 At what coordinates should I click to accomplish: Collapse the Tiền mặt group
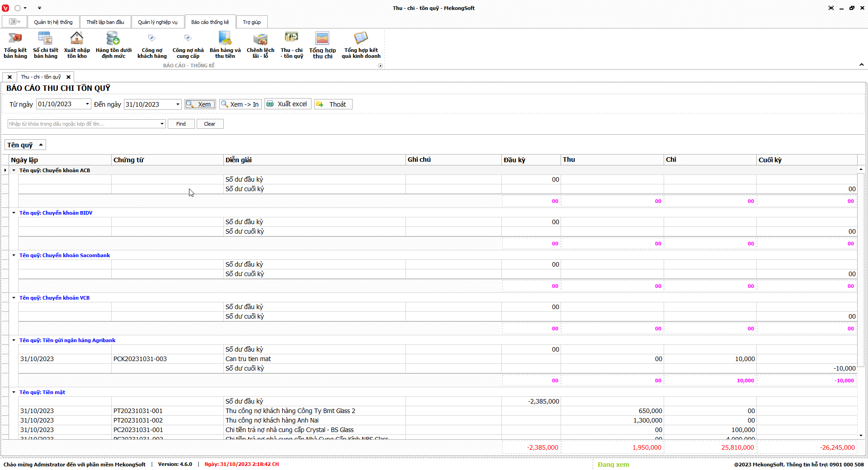pos(14,392)
